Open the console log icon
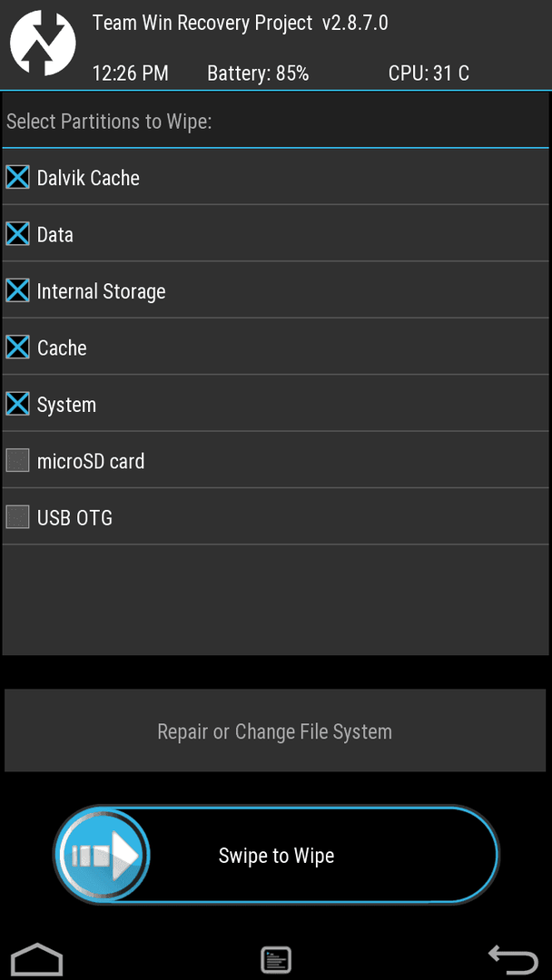This screenshot has width=552, height=980. (x=275, y=959)
